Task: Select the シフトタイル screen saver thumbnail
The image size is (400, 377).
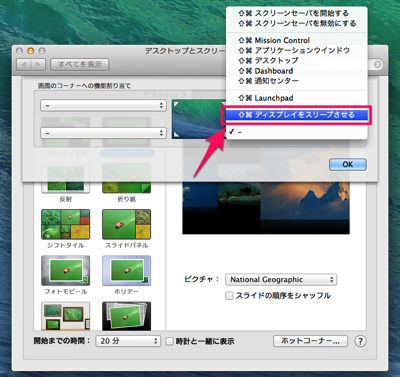Action: tap(66, 224)
